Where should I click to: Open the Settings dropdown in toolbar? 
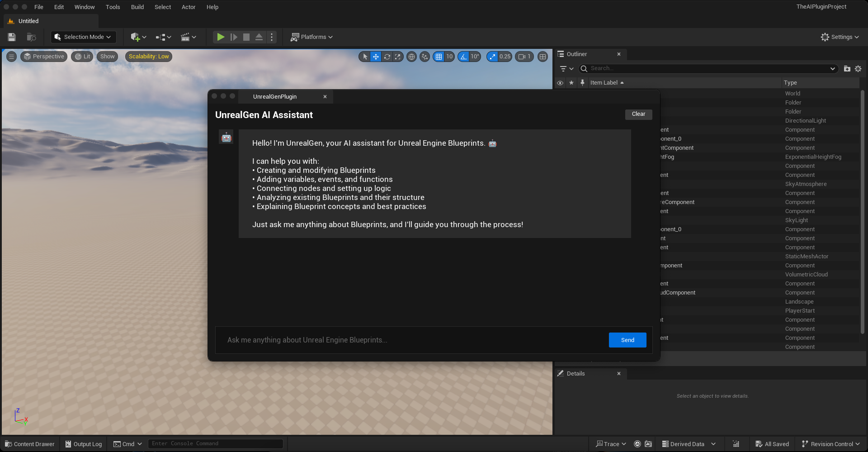tap(840, 37)
